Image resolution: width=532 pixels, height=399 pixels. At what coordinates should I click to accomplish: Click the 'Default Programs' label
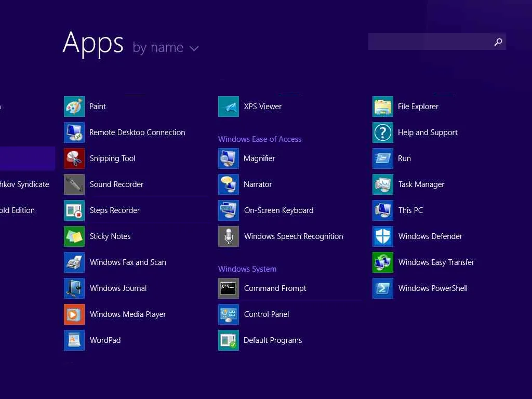[273, 340]
